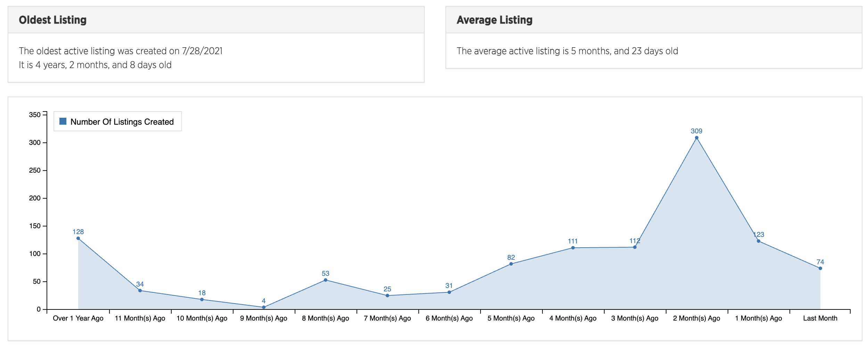Click the Average Listing panel header
The width and height of the screenshot is (868, 348).
click(x=494, y=20)
